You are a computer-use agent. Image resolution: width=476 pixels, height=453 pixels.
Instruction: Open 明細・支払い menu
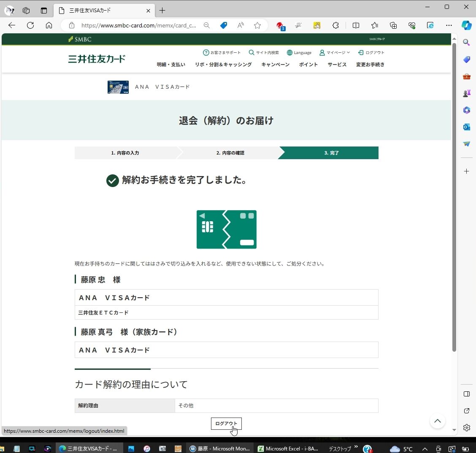click(x=171, y=64)
